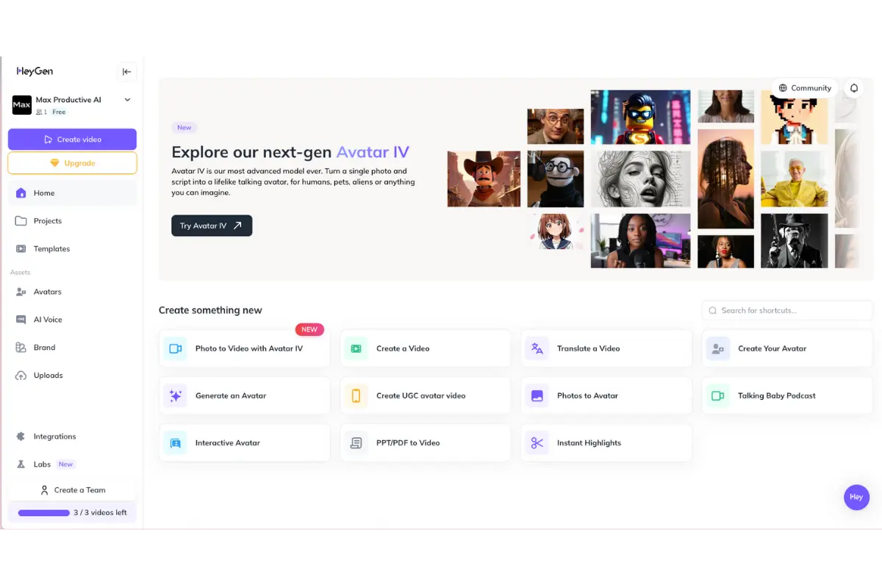This screenshot has width=882, height=588.
Task: Open Uploads section
Action: click(x=72, y=376)
